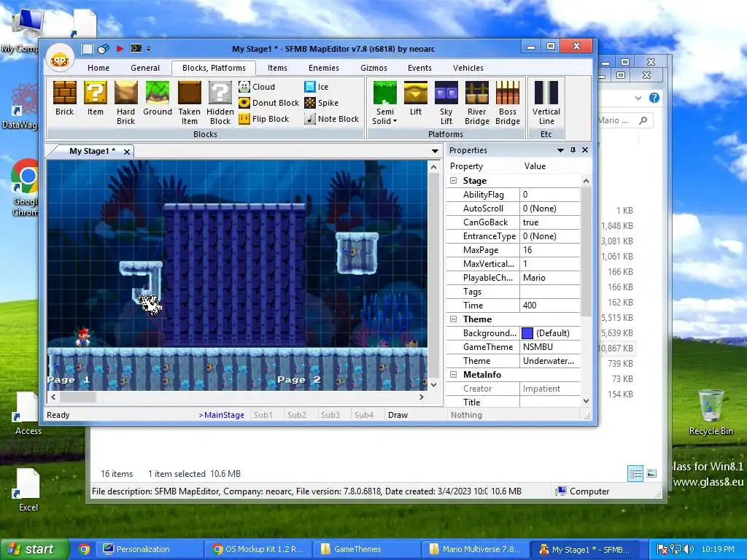Select the Lift platform tool

[x=415, y=99]
